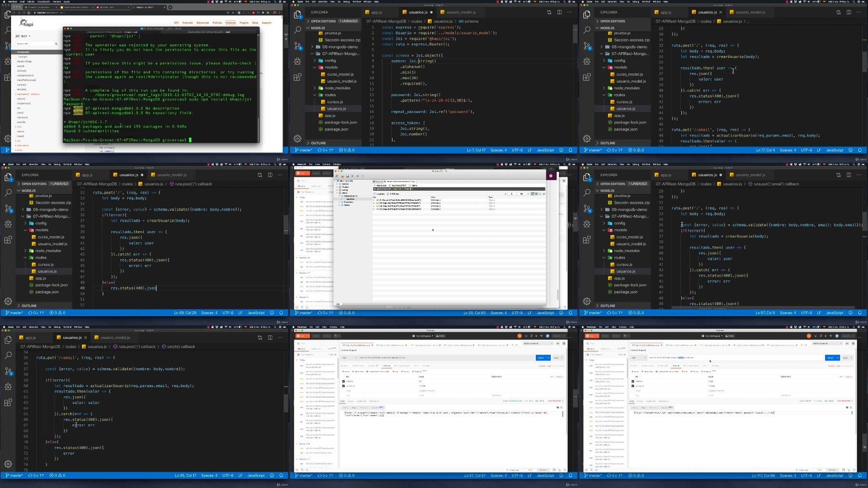The width and height of the screenshot is (868, 488).
Task: Click purple gear icon beside Robo 3T window
Action: click(x=551, y=176)
